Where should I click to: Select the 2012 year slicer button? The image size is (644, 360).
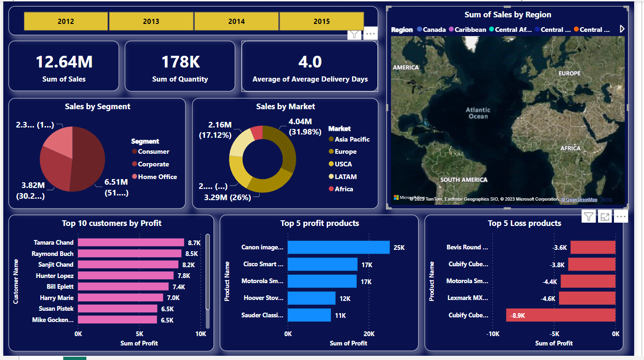(66, 21)
